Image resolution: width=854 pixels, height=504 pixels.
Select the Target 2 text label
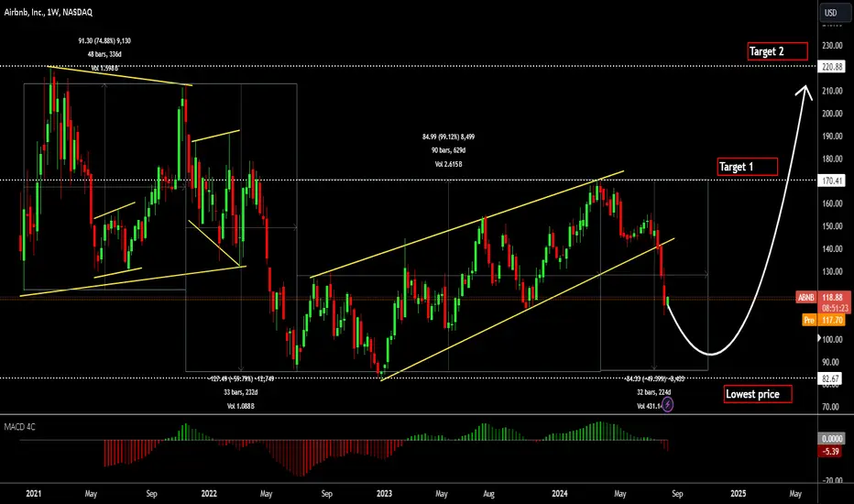click(x=777, y=51)
